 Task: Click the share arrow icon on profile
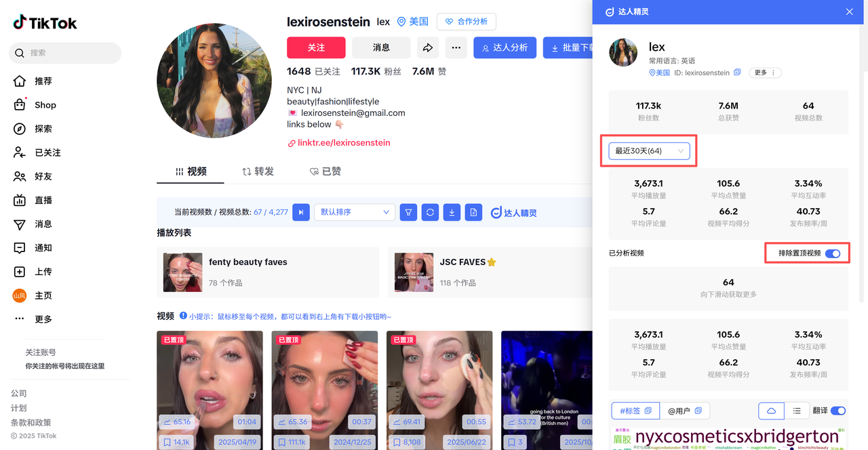coord(428,47)
